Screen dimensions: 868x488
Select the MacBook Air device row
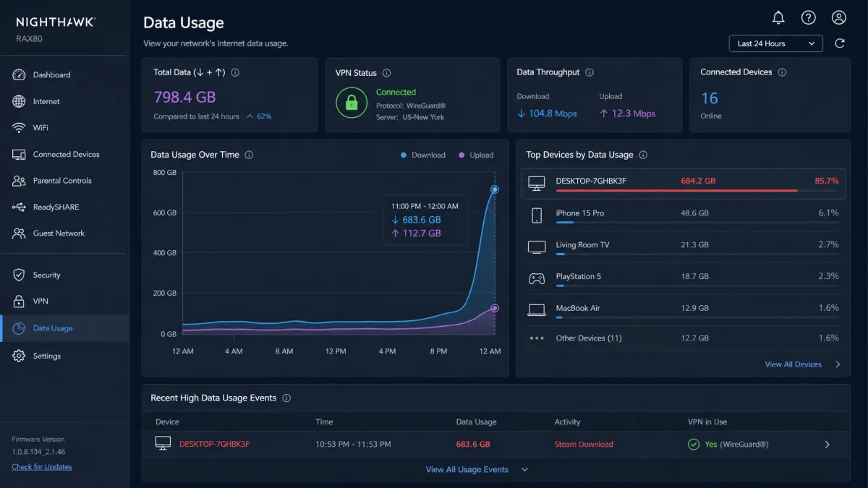coord(683,310)
